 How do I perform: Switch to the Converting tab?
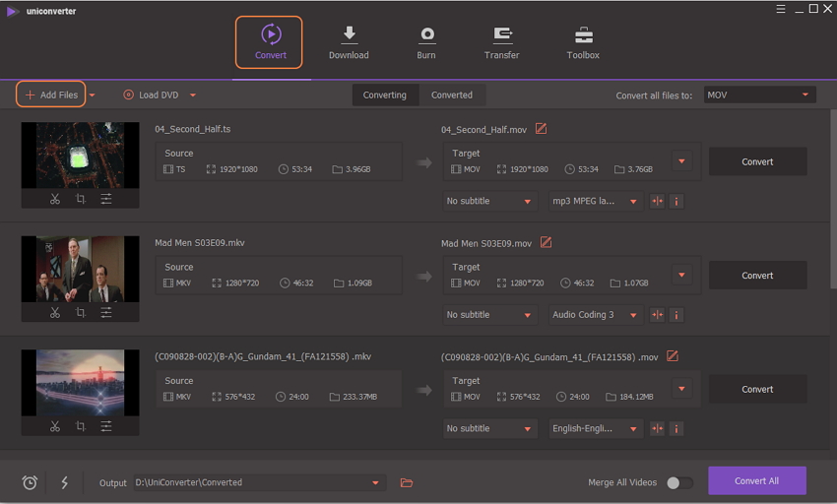(x=385, y=95)
